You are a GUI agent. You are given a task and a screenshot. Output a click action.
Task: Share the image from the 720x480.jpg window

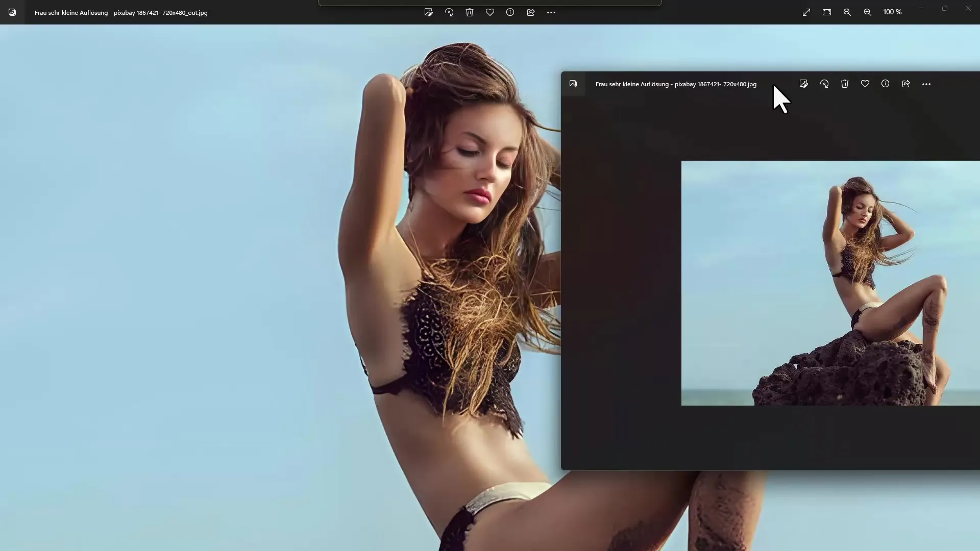(906, 84)
